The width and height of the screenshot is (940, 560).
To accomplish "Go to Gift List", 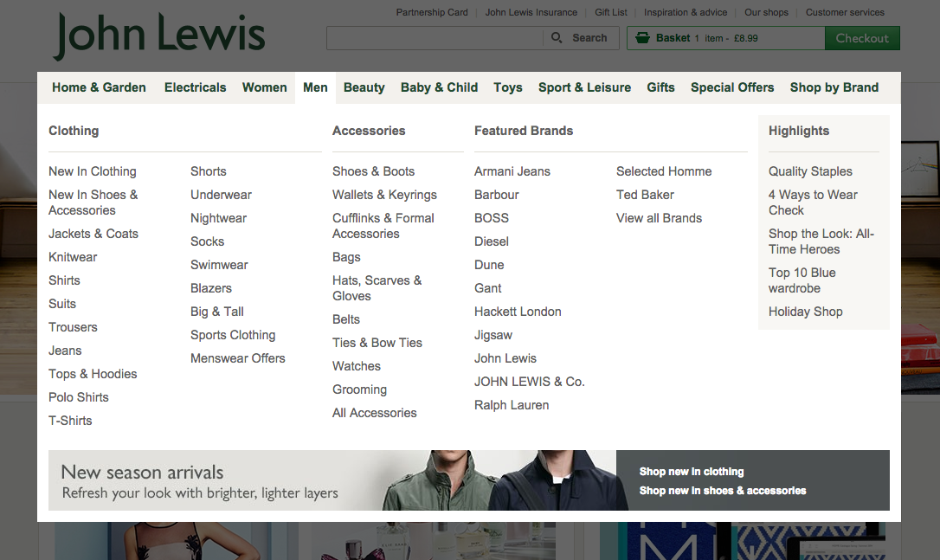I will pyautogui.click(x=611, y=13).
